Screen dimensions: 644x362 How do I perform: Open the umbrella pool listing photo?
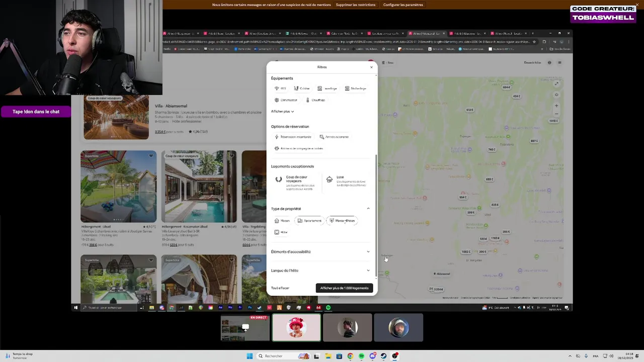coord(118,187)
